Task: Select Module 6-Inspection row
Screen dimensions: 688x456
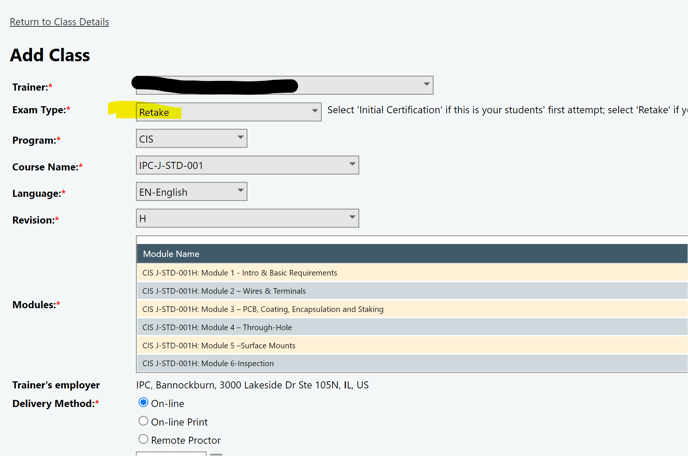Action: click(x=207, y=363)
